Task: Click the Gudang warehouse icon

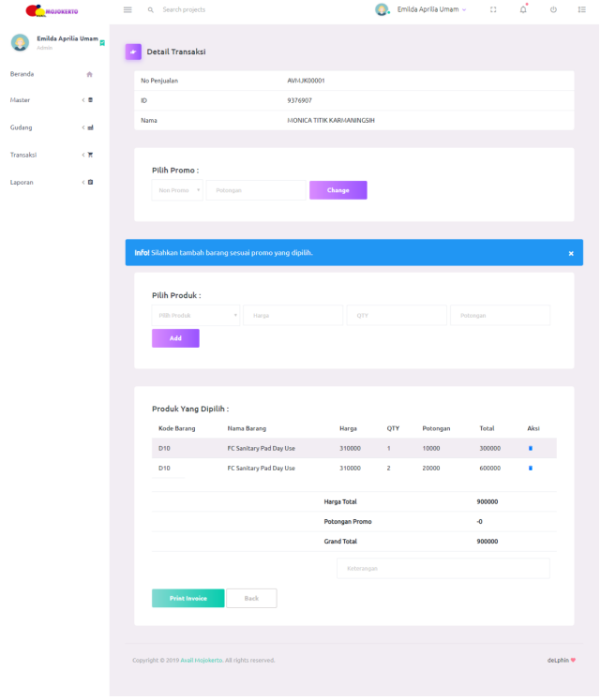Action: 91,127
